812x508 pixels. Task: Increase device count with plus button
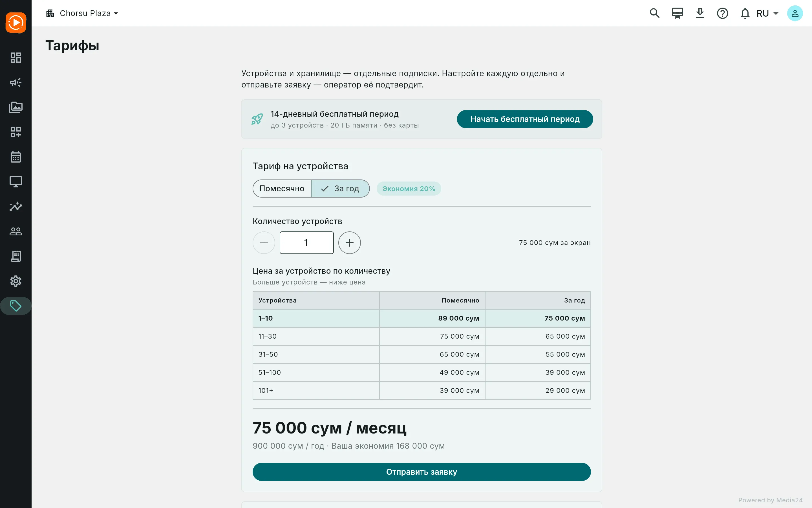[349, 243]
